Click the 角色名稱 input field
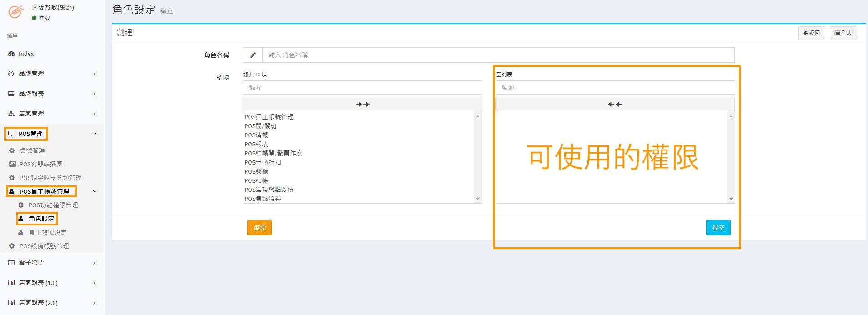This screenshot has height=315, width=868. [x=498, y=55]
